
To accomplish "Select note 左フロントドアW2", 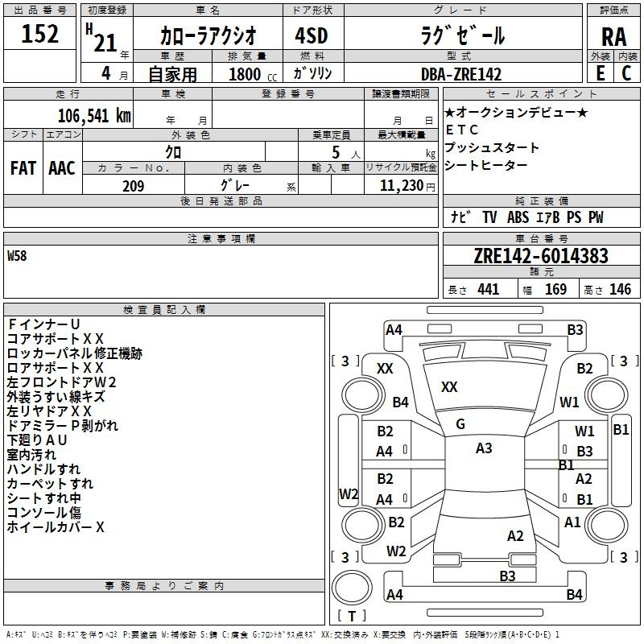I will (x=62, y=382).
